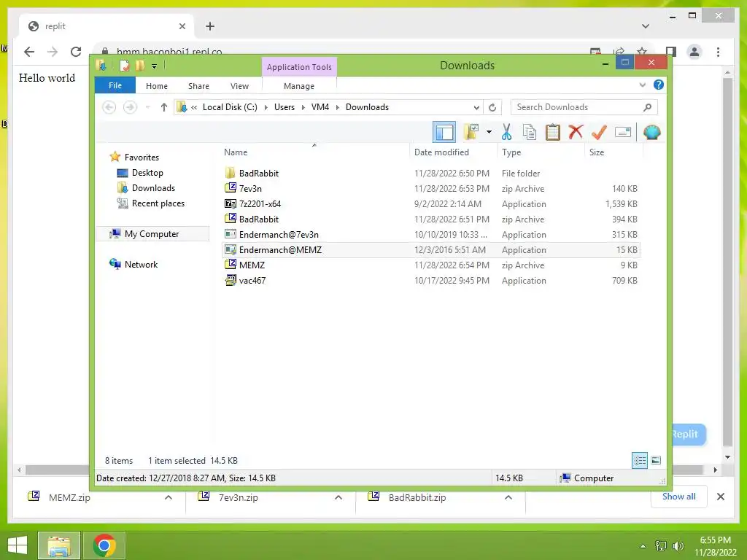The image size is (747, 560).
Task: Open the View ribbon tab
Action: tap(239, 86)
